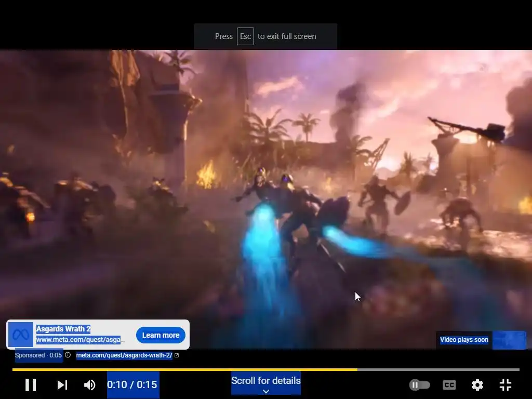The width and height of the screenshot is (532, 399).
Task: Expand Scroll for details chevron
Action: click(266, 392)
